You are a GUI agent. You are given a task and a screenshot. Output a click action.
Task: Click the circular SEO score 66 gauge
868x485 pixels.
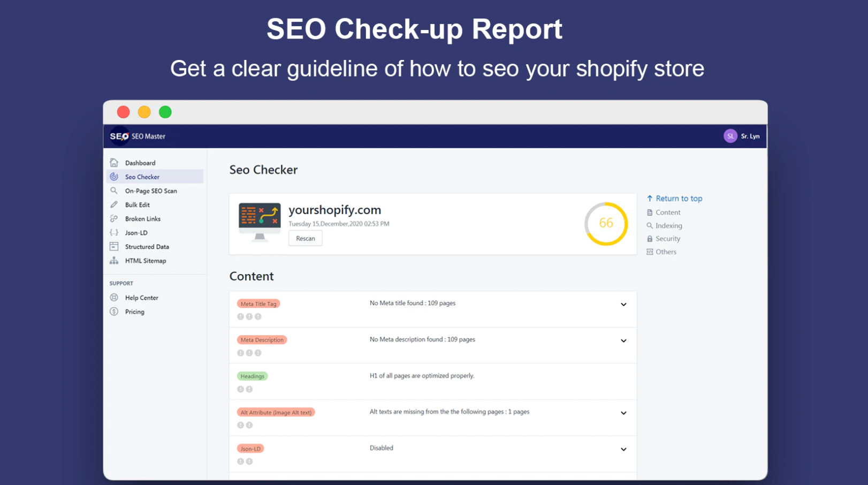pos(606,223)
